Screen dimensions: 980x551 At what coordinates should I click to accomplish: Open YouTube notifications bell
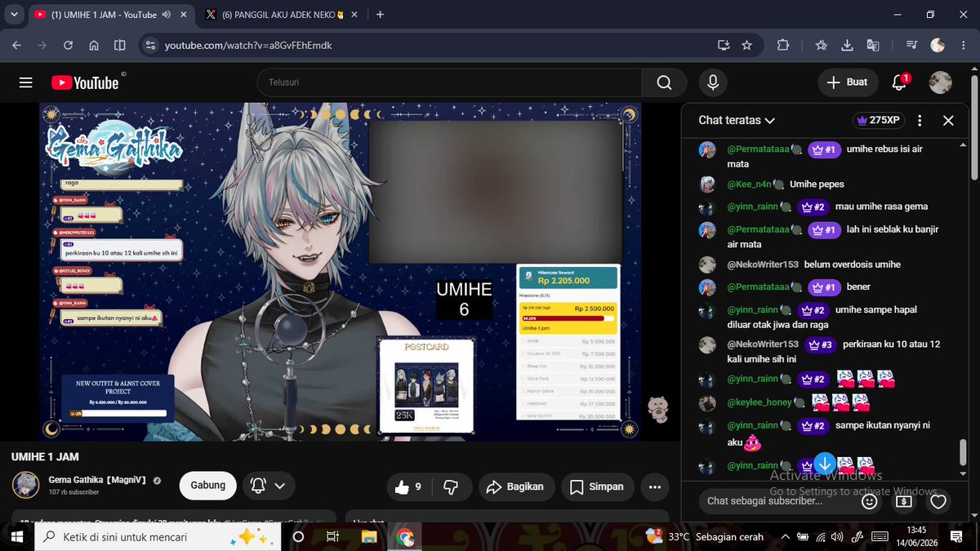tap(900, 82)
